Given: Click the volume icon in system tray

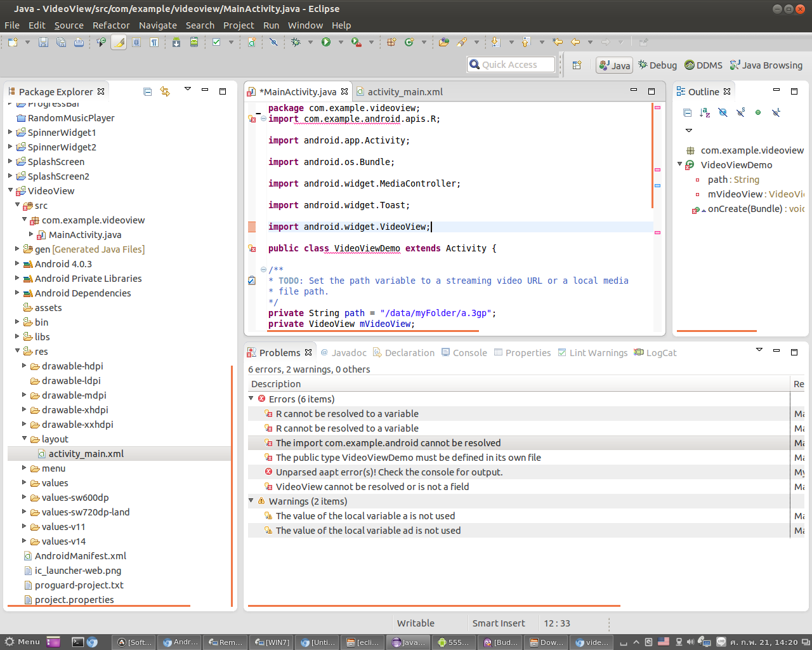Looking at the screenshot, I should point(690,642).
